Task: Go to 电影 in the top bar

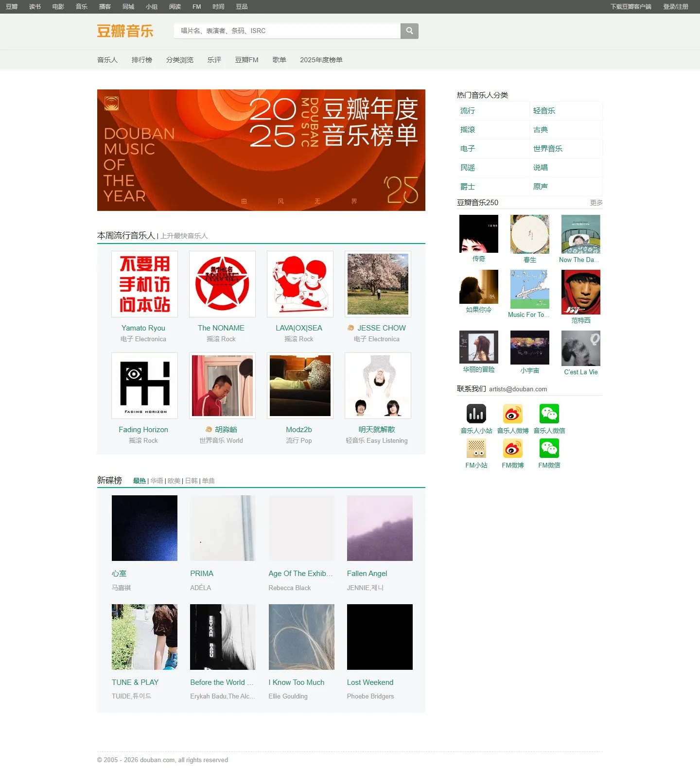Action: 58,7
